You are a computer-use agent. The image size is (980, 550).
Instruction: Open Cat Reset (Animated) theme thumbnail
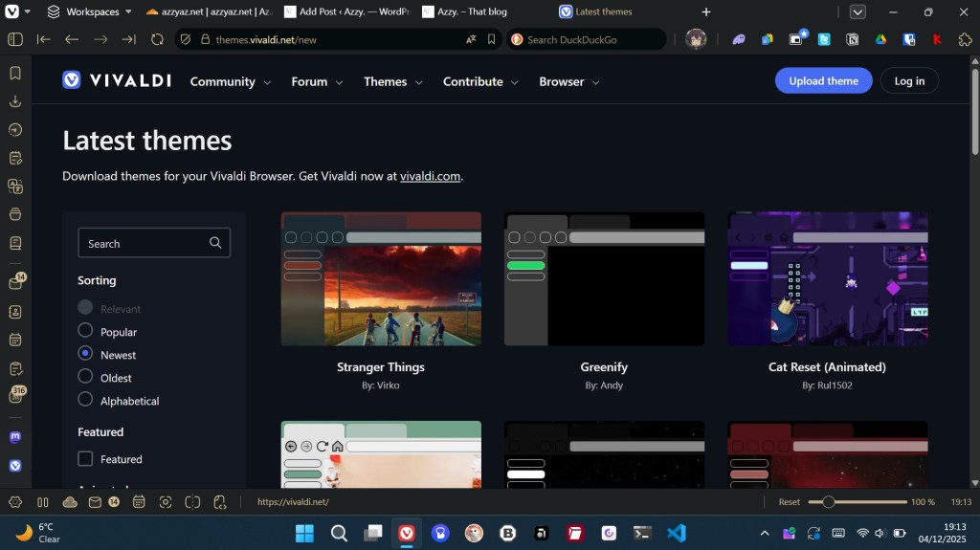point(828,278)
